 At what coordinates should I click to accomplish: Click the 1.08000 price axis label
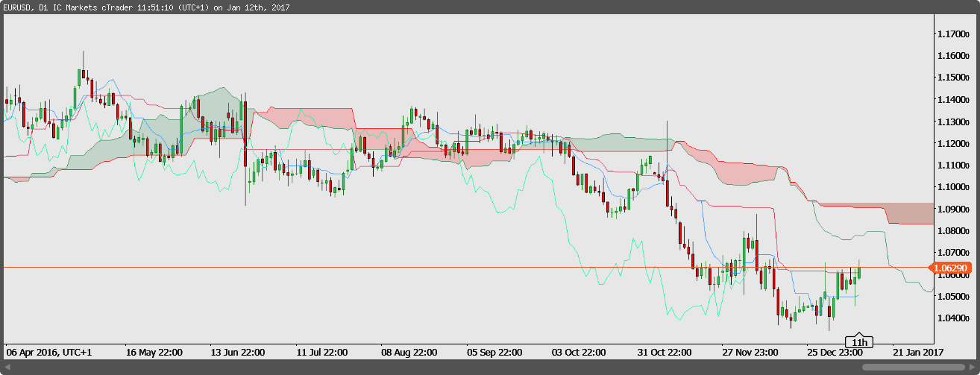[955, 231]
